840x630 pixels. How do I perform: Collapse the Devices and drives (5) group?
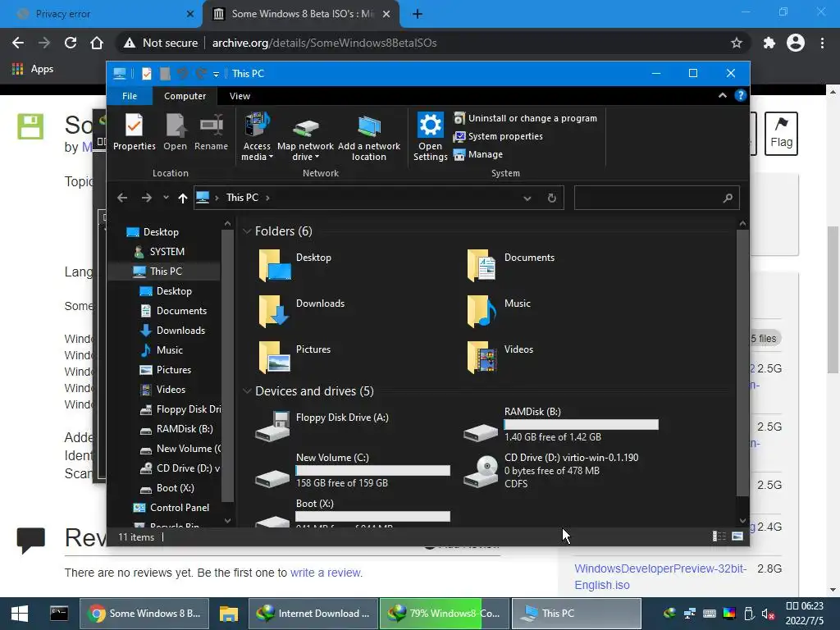coord(247,391)
